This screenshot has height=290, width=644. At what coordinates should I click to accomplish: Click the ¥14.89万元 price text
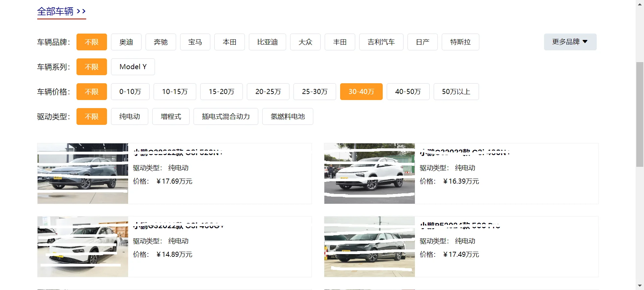tap(174, 254)
